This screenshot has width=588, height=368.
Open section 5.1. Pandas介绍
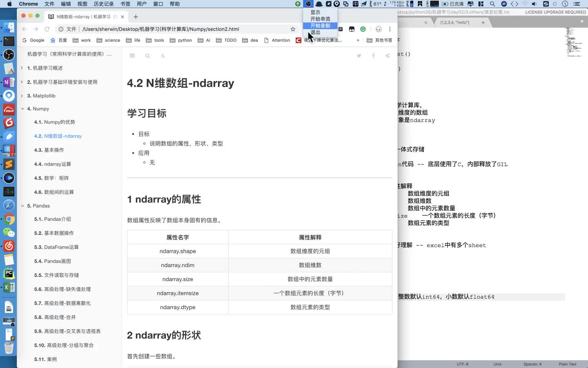[53, 219]
